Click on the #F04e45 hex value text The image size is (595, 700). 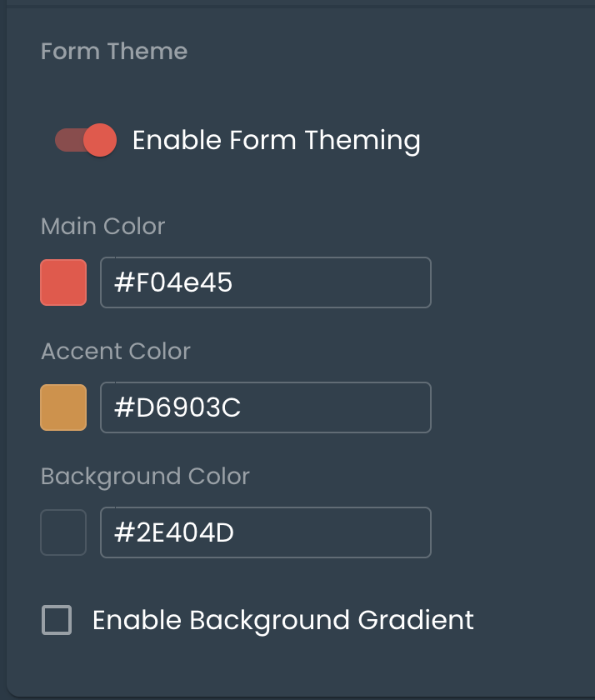click(x=173, y=283)
